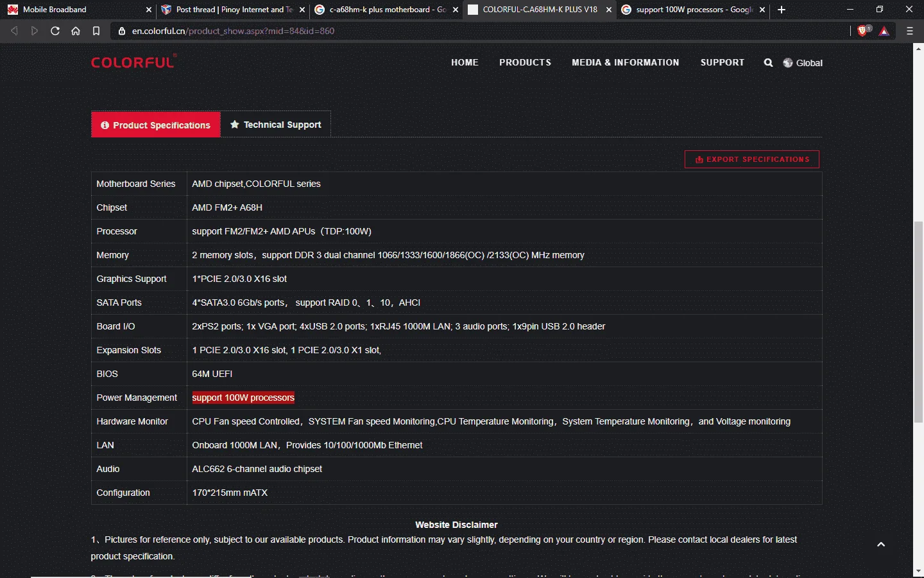Click the vertical page scrollbar thumb

(x=918, y=321)
